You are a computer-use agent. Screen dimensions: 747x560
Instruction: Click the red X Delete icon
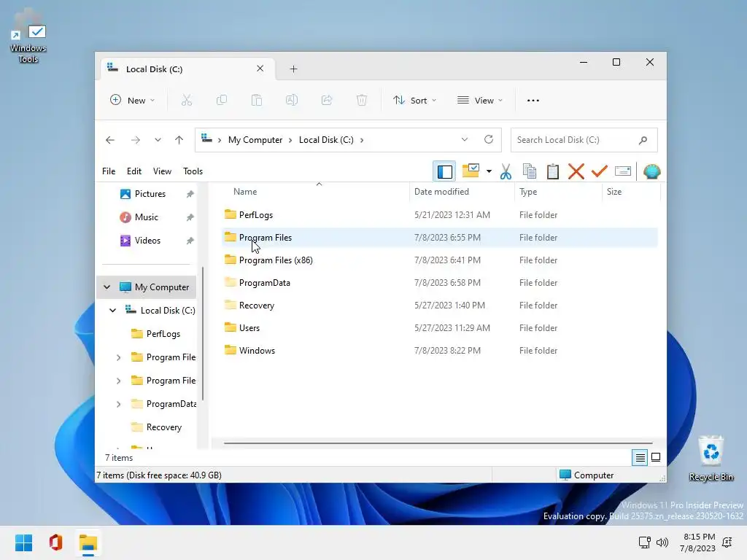(x=576, y=171)
